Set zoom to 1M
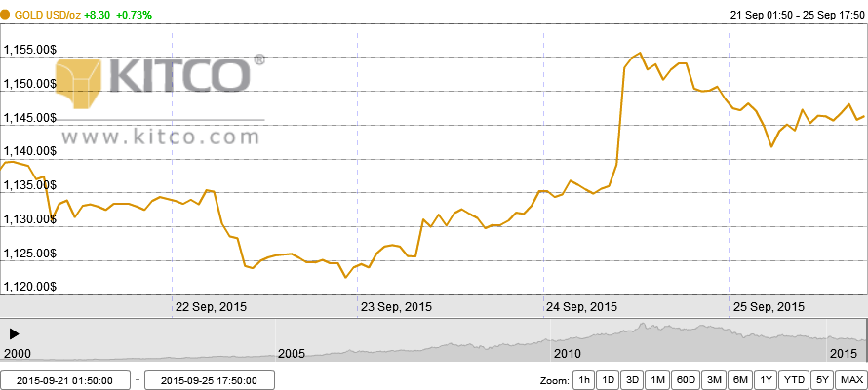 point(657,380)
